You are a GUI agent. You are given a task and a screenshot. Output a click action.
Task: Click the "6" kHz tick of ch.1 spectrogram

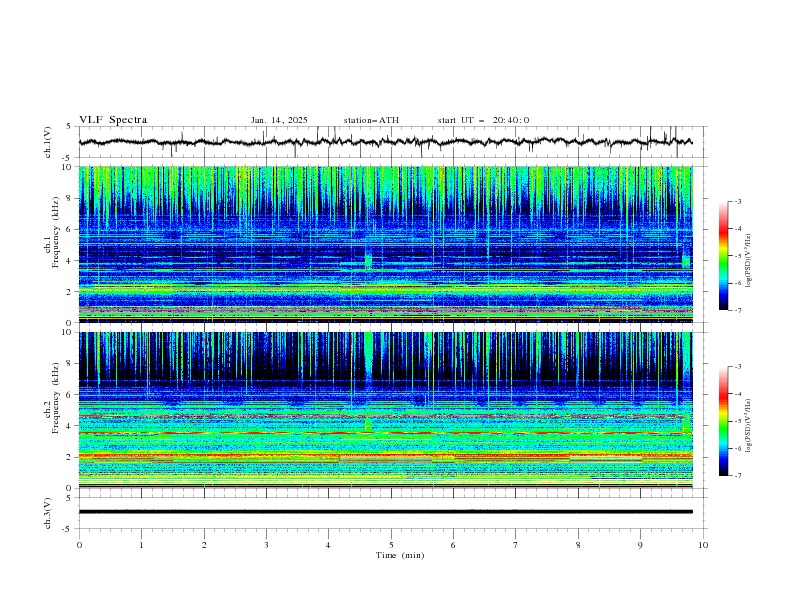[x=70, y=229]
